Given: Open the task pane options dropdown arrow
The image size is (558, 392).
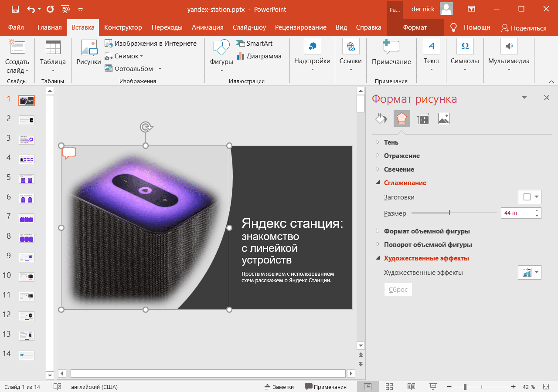Looking at the screenshot, I should (x=524, y=98).
